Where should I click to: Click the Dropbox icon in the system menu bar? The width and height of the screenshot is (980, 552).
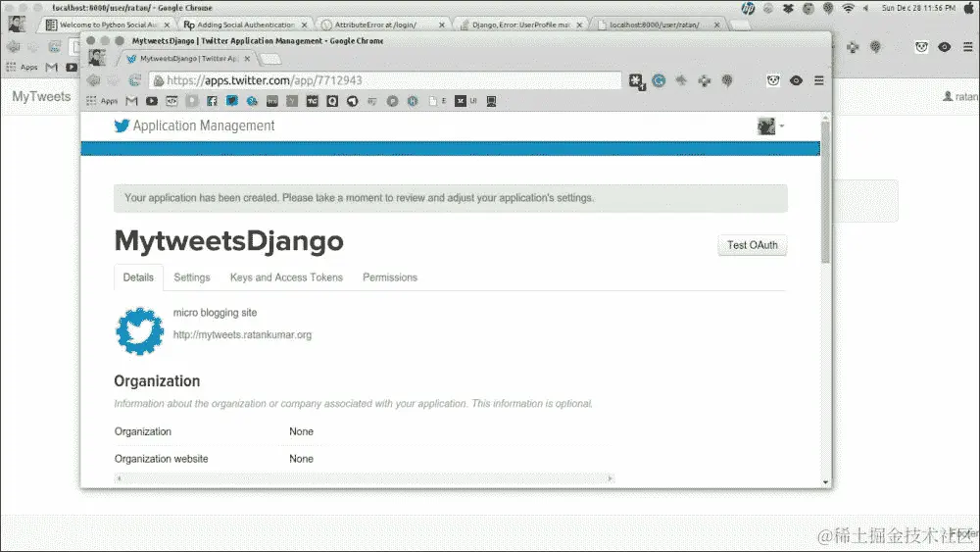click(788, 8)
